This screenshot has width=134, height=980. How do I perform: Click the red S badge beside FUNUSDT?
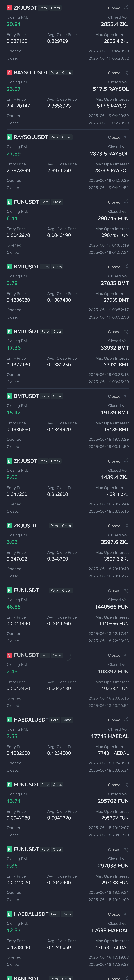[9, 655]
